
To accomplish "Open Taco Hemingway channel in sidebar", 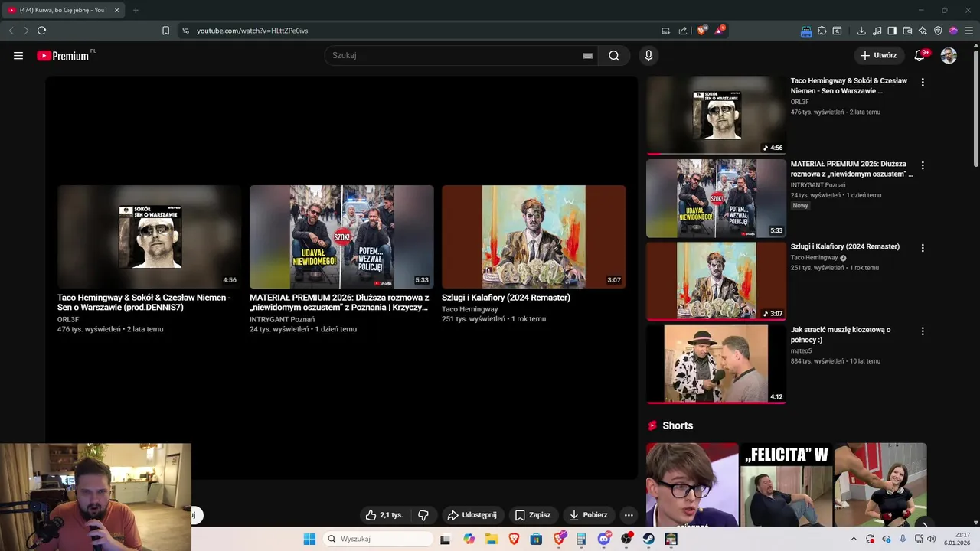I will click(814, 258).
